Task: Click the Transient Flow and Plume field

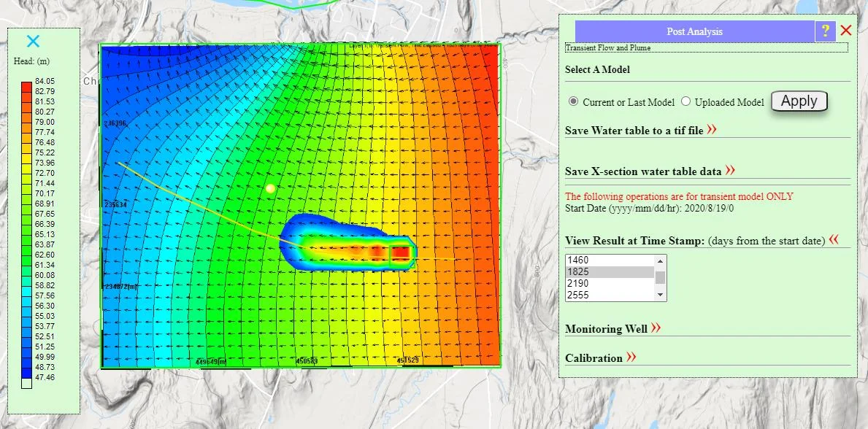Action: tap(706, 48)
